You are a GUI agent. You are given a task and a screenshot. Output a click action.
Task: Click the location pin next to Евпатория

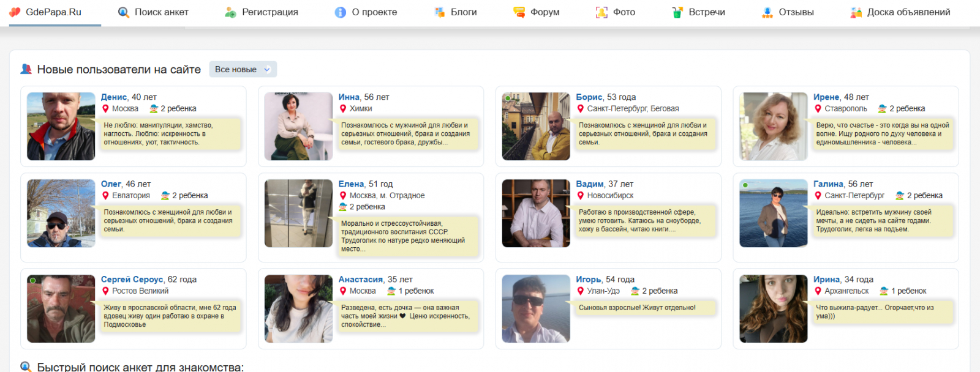point(105,196)
